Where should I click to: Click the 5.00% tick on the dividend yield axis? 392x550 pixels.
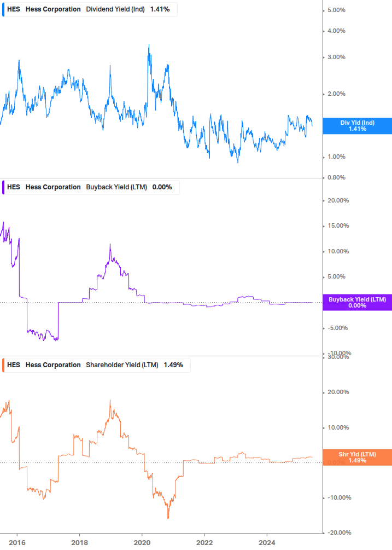point(336,10)
